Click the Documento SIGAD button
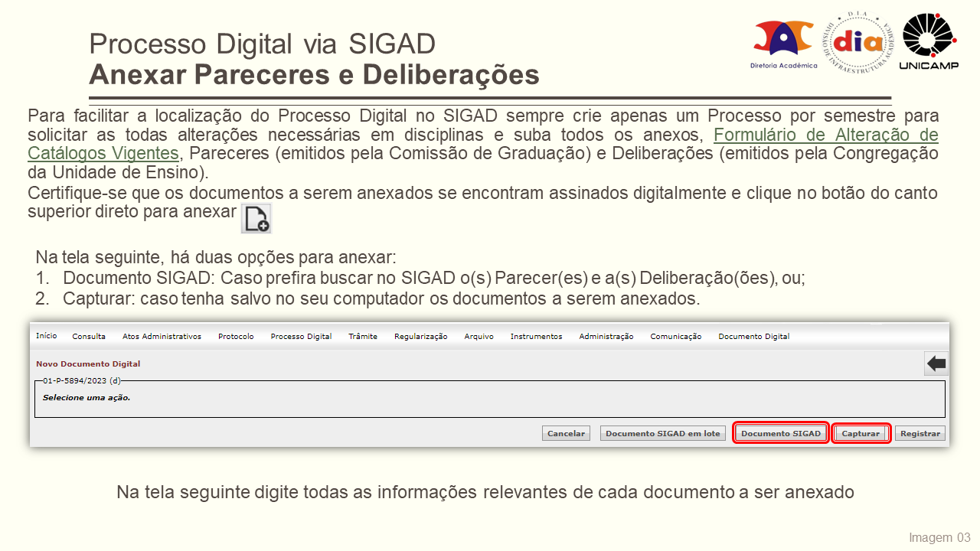 pyautogui.click(x=781, y=433)
